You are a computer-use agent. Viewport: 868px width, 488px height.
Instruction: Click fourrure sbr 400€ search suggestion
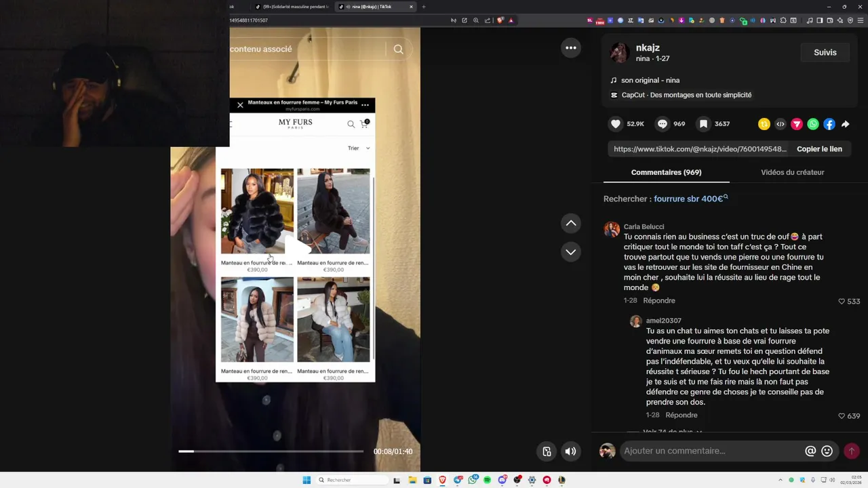coord(691,199)
